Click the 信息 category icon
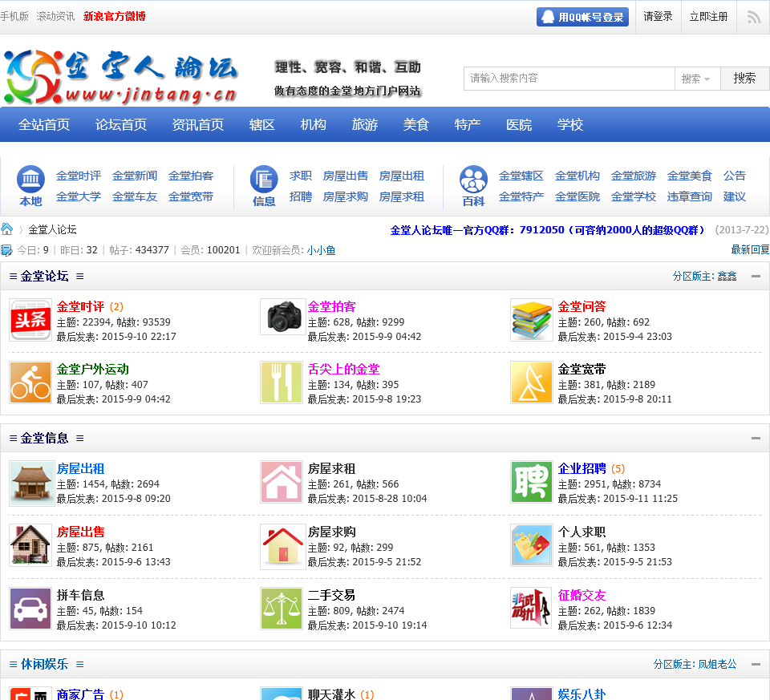 click(x=264, y=179)
